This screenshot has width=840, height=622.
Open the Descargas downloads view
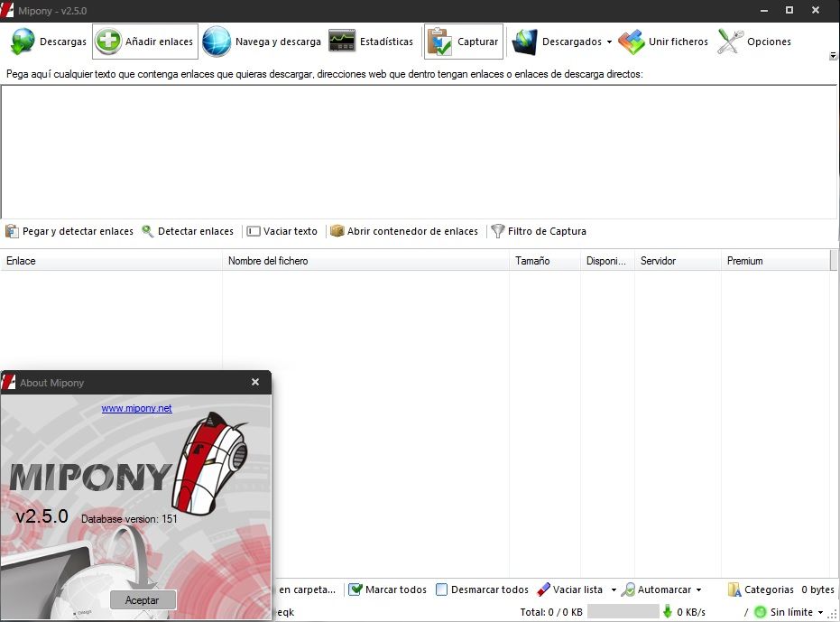(x=48, y=42)
